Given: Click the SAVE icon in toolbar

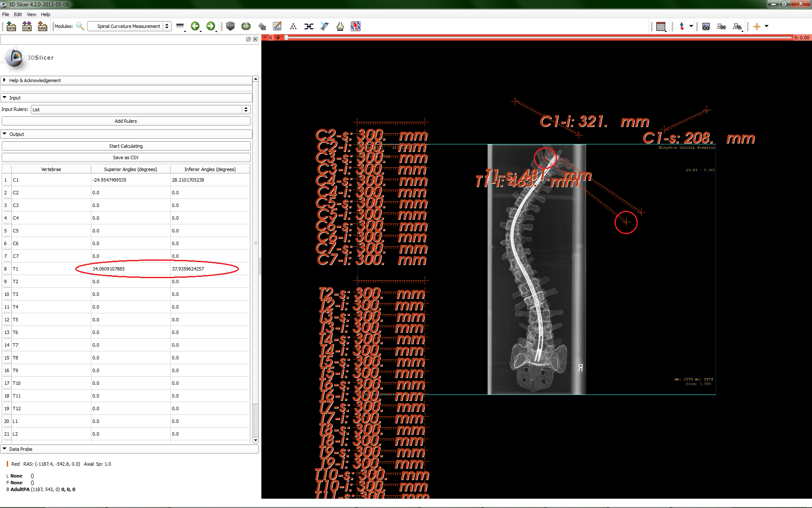Looking at the screenshot, I should [42, 26].
